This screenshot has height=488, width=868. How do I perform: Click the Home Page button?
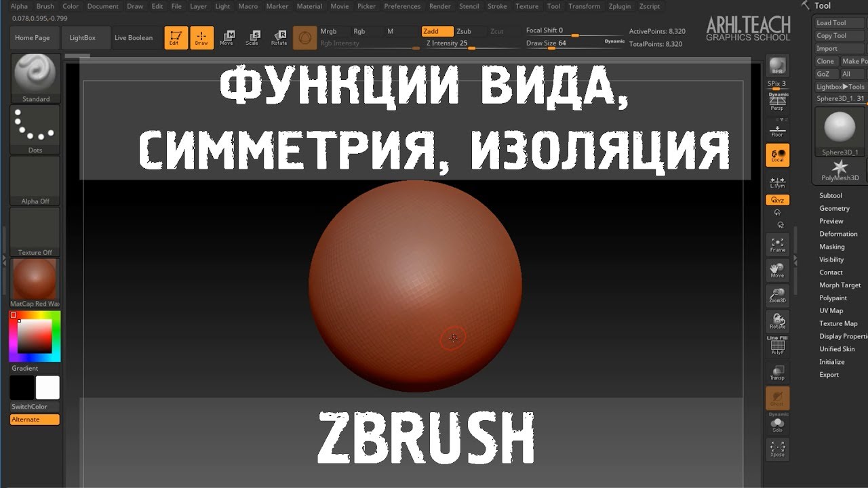33,38
